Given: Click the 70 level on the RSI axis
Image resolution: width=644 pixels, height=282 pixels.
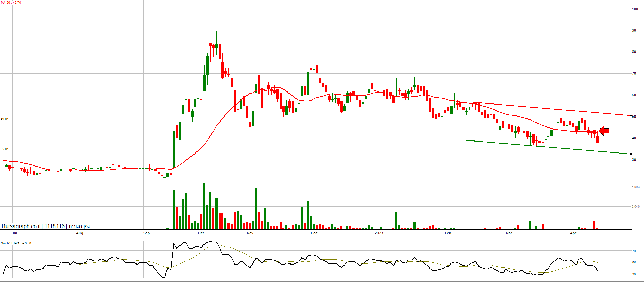Looking at the screenshot, I should pos(634,251).
